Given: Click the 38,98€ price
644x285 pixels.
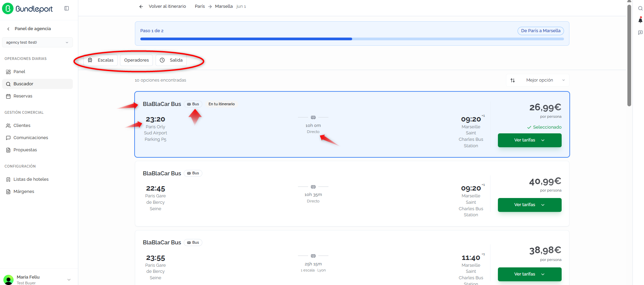Looking at the screenshot, I should [545, 250].
